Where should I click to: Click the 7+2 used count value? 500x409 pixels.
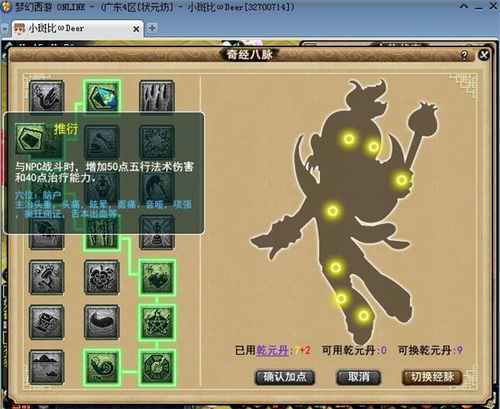[x=303, y=350]
